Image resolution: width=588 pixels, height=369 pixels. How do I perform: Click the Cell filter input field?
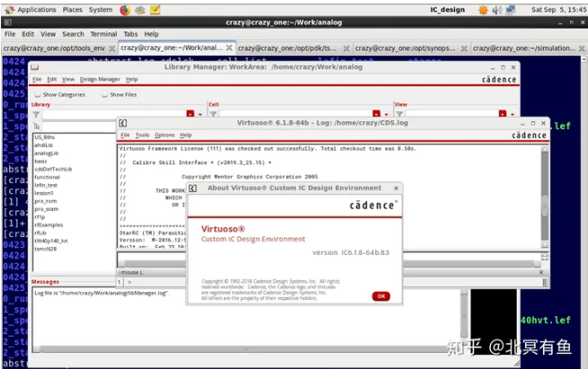pos(295,114)
